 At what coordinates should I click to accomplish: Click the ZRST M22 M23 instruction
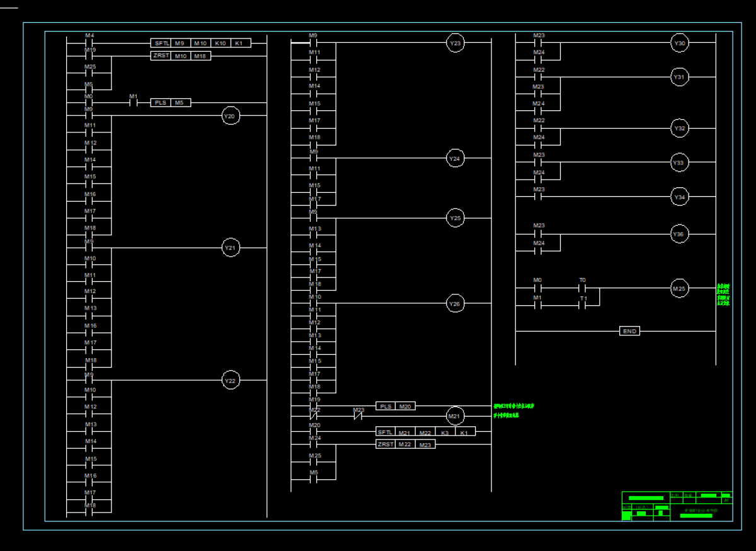405,444
